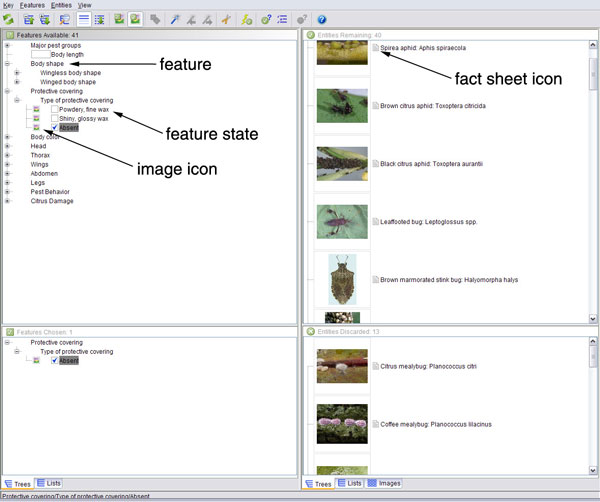Open fact sheet icon for Spirea aphid
Screen dimensions: 600x502
(x=376, y=47)
